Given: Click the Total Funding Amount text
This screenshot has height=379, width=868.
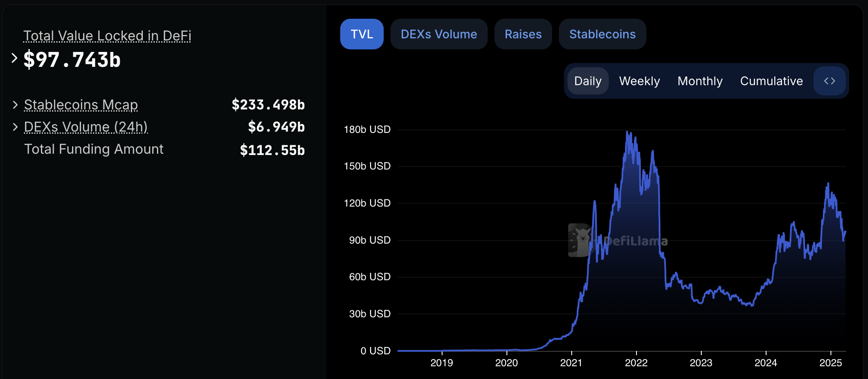Looking at the screenshot, I should tap(94, 149).
